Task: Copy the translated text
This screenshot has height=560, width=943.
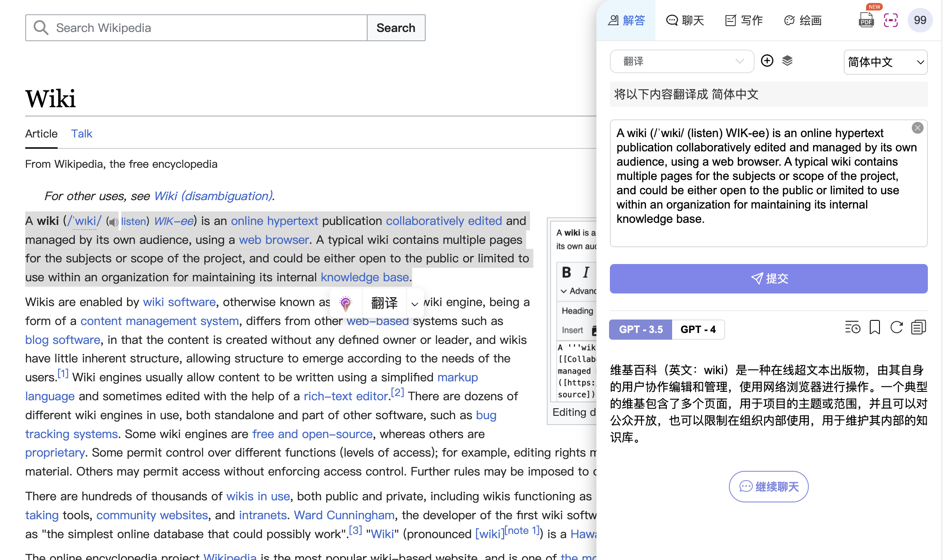Action: [918, 327]
